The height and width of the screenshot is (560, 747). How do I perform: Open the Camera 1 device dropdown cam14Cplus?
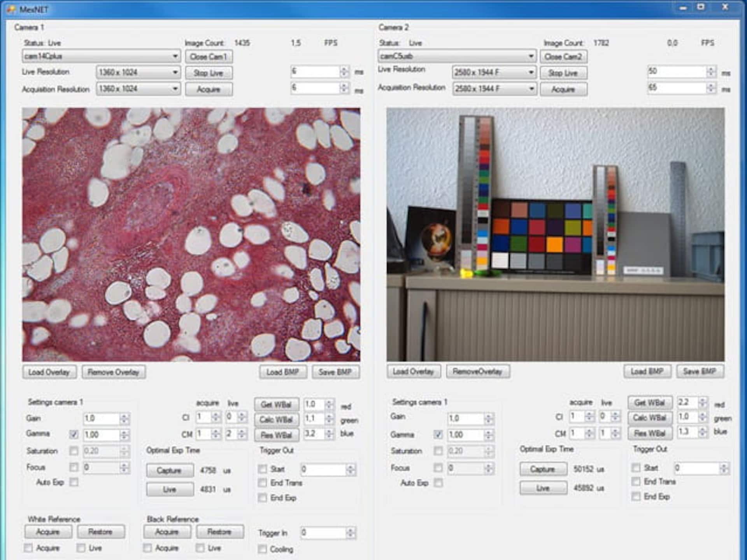point(101,56)
